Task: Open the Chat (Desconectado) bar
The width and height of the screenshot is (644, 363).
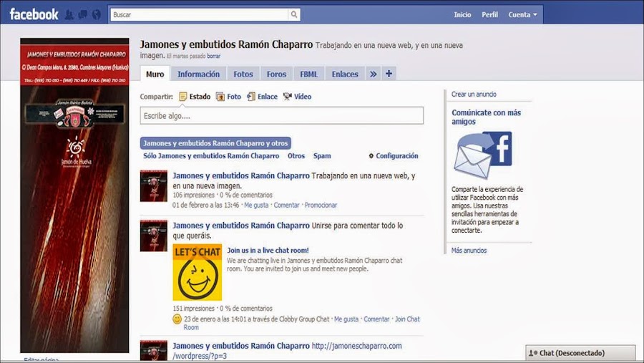Action: point(580,353)
